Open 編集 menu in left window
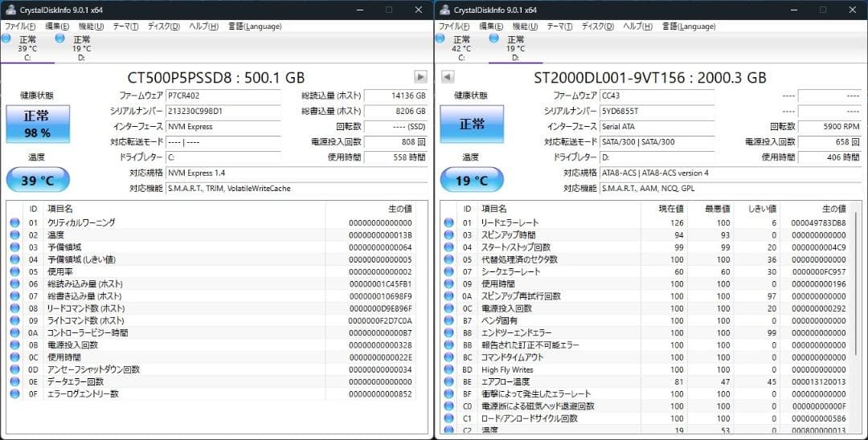The width and height of the screenshot is (868, 440). [x=57, y=26]
